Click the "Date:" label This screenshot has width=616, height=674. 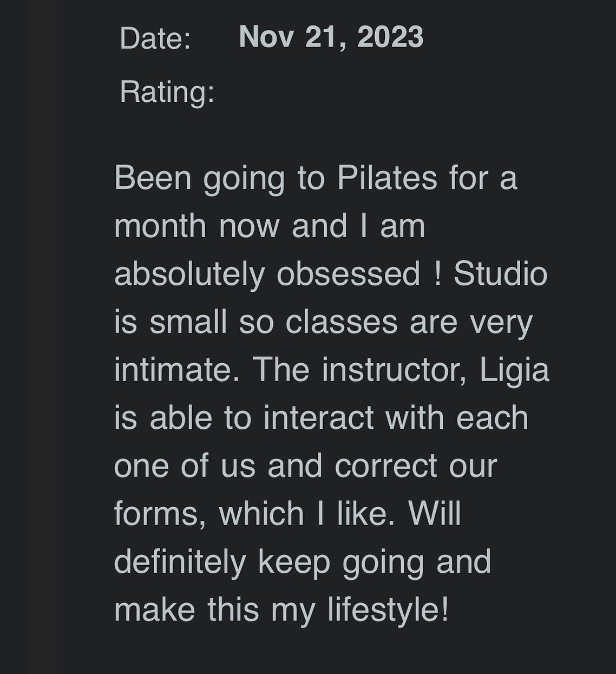(x=155, y=39)
